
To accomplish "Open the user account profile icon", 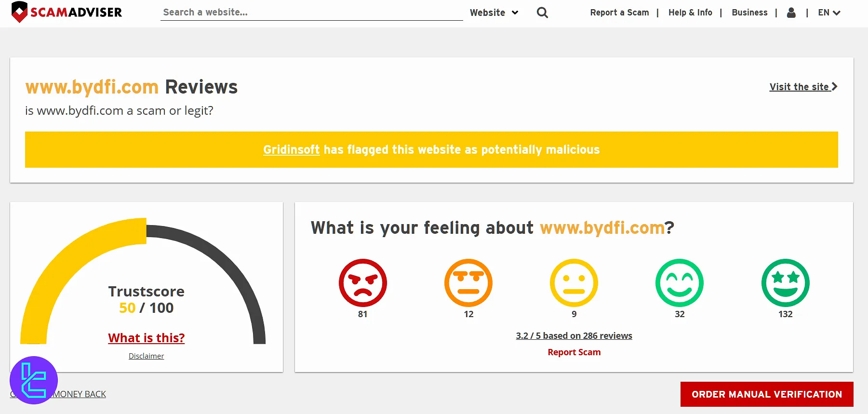I will 791,13.
